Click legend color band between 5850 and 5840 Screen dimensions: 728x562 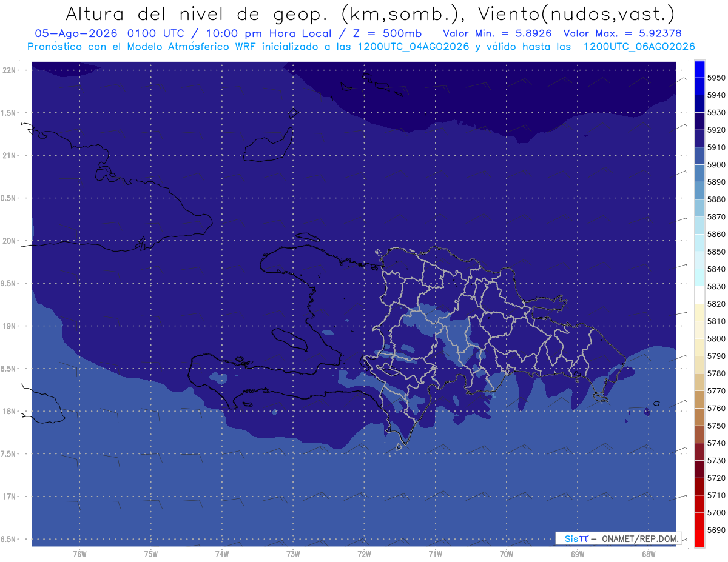pos(699,260)
